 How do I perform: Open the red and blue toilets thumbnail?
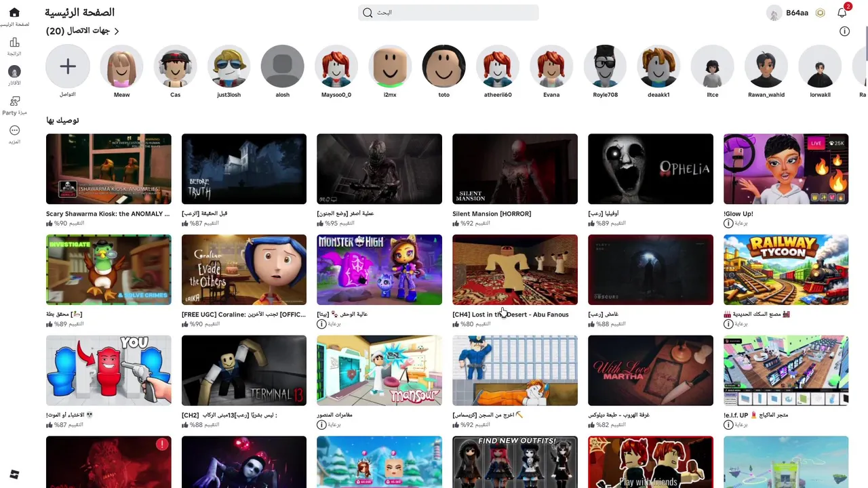[x=108, y=371]
